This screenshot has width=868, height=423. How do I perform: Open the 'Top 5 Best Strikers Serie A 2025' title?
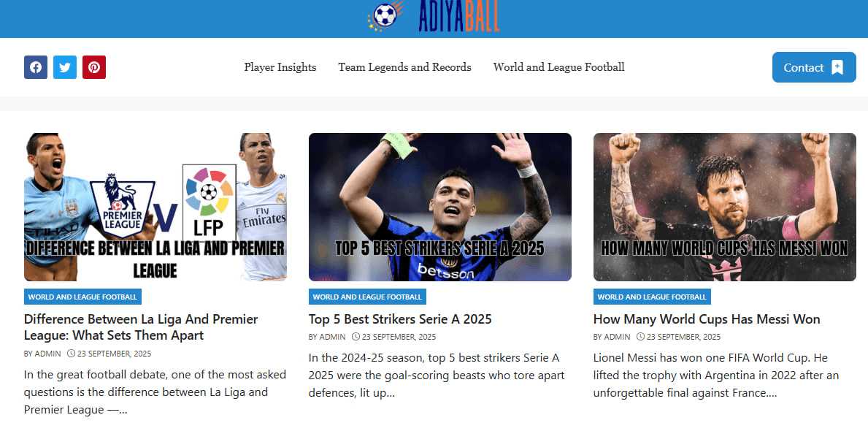click(400, 319)
